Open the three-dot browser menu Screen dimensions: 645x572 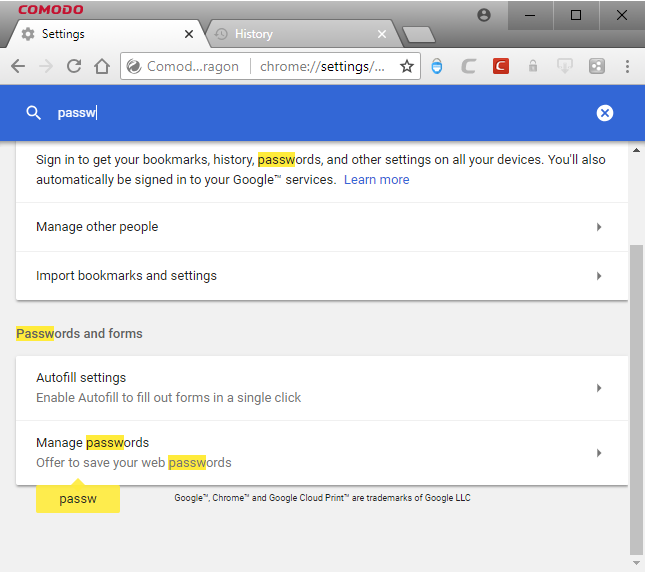tap(627, 66)
